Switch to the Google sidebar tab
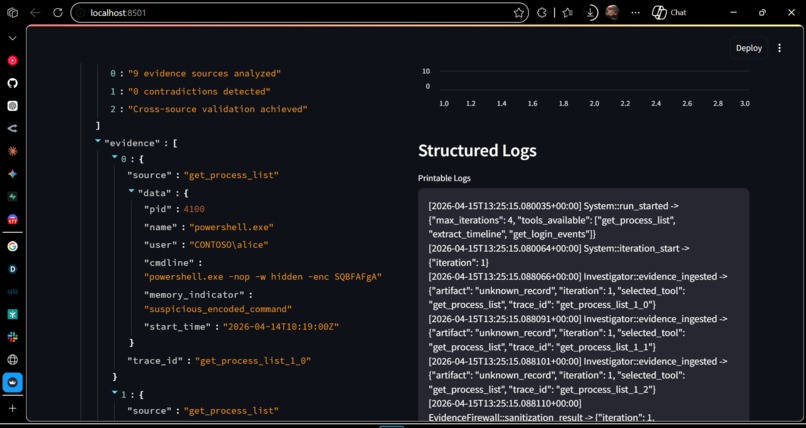806x428 pixels. click(12, 246)
